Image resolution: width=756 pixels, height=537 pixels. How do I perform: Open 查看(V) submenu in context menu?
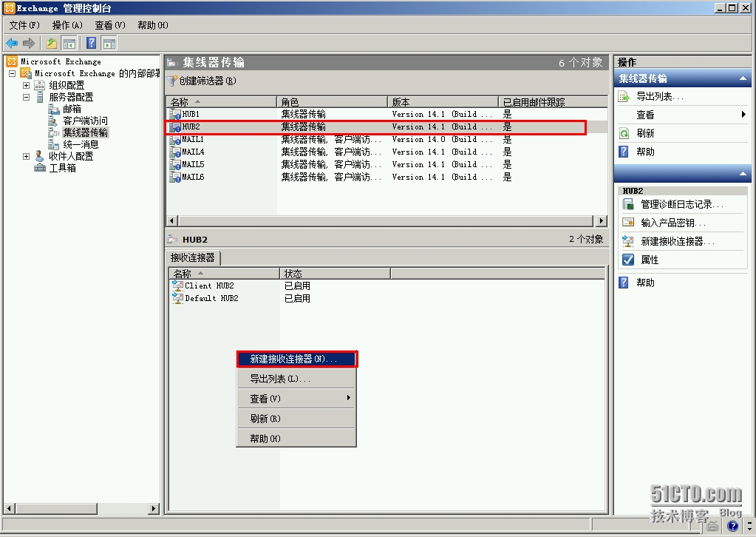296,399
